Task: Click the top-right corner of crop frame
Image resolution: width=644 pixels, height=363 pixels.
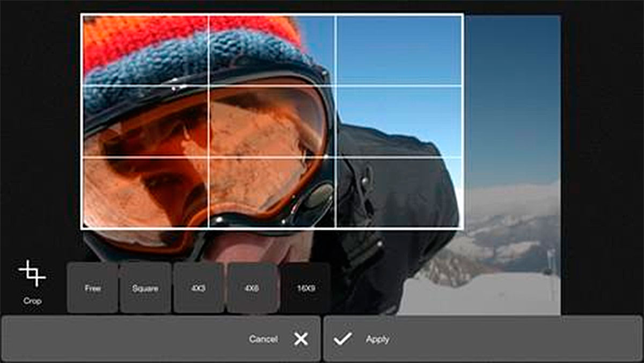Action: click(462, 14)
